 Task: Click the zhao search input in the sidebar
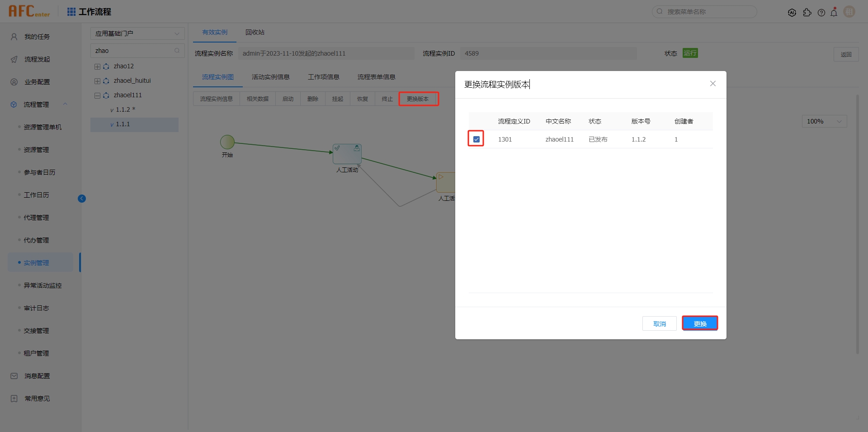[133, 50]
